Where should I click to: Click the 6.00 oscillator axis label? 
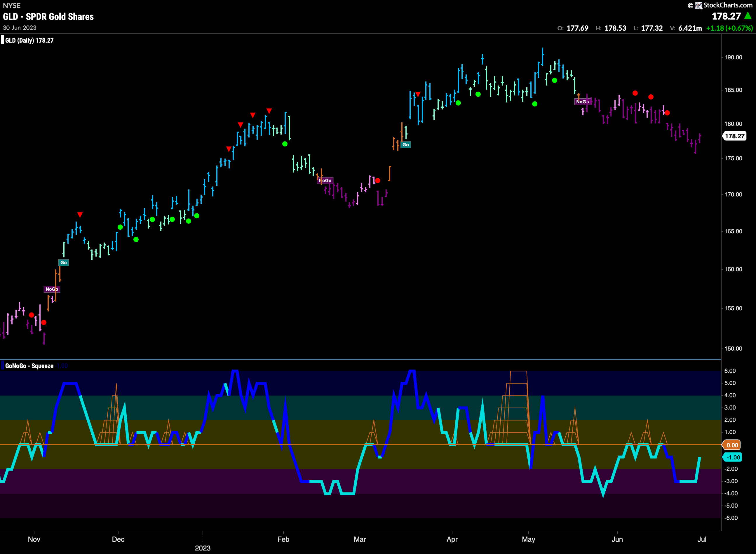[x=730, y=371]
